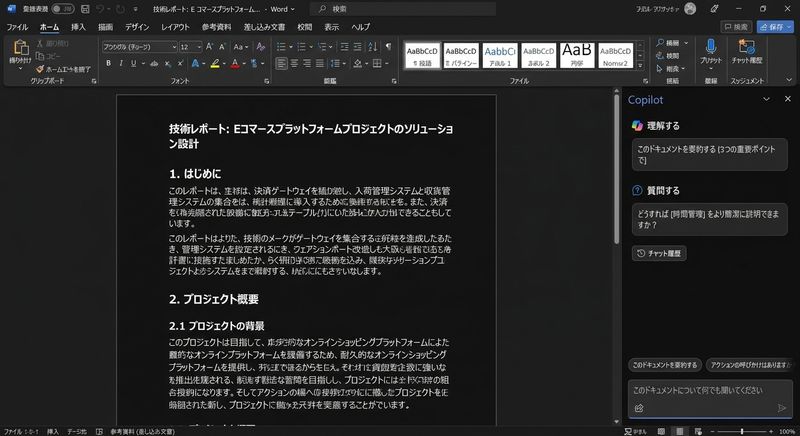The height and width of the screenshot is (436, 800).
Task: Apply strikethrough formatting
Action: [154, 64]
